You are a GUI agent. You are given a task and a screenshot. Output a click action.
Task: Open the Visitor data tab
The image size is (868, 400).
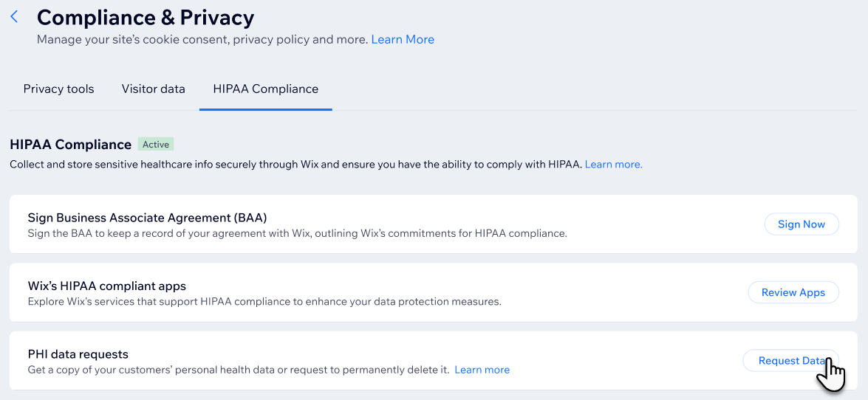(x=154, y=89)
